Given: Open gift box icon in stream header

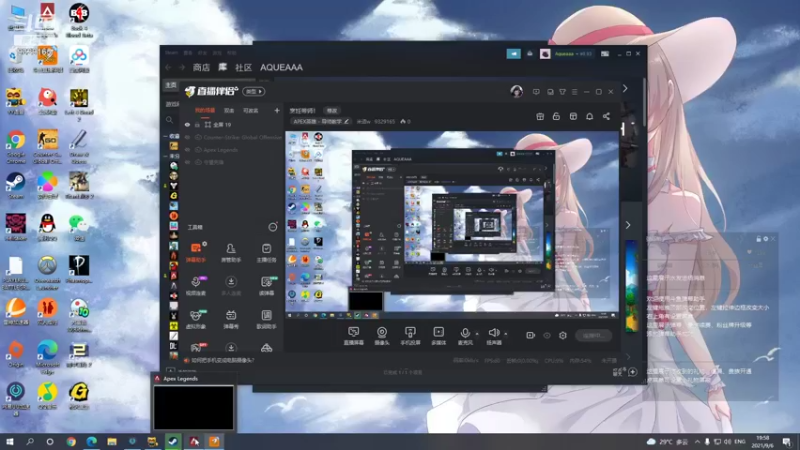Looking at the screenshot, I should click(x=540, y=116).
